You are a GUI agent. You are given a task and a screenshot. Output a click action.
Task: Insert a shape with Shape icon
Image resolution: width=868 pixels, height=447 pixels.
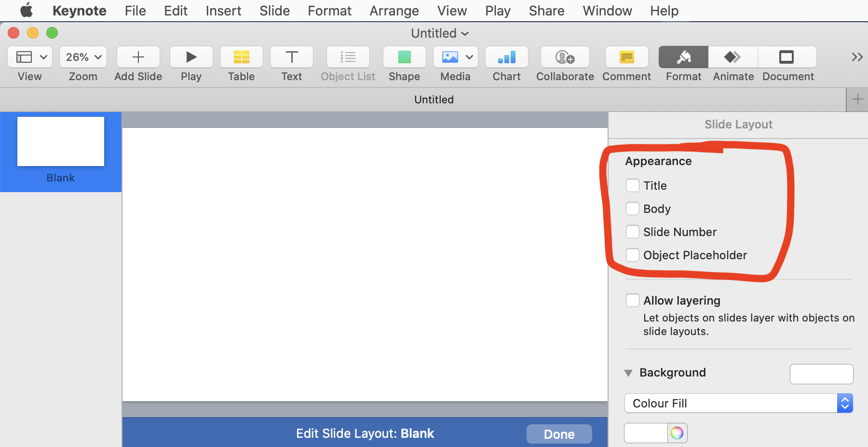(405, 57)
